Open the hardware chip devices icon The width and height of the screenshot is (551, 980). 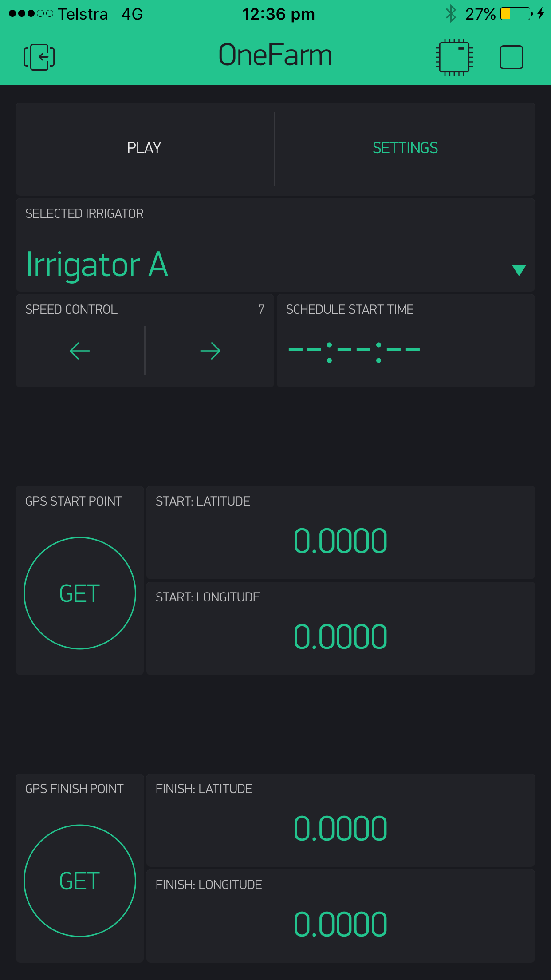(454, 57)
